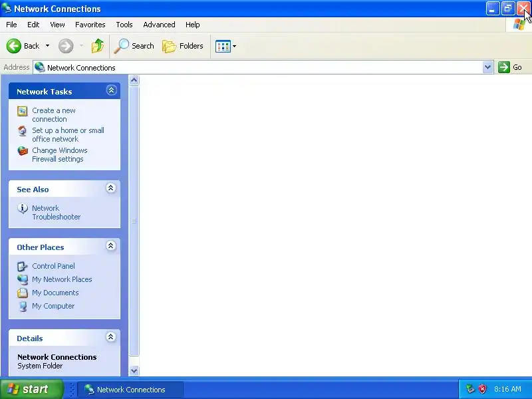The width and height of the screenshot is (532, 399).
Task: Click the title bar Network Connections icon
Action: pos(6,8)
